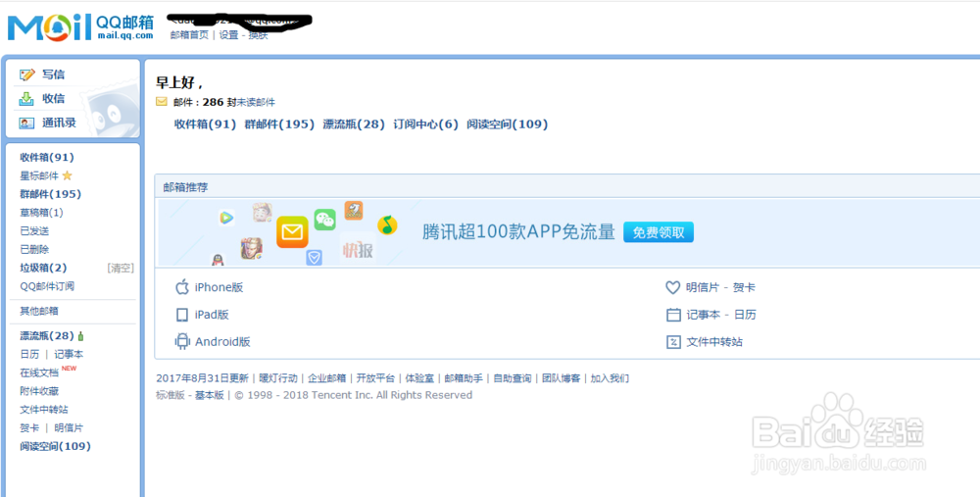Click 漂流瓶(28) in unread summary
Screen dimensions: 980x497
pos(354,124)
